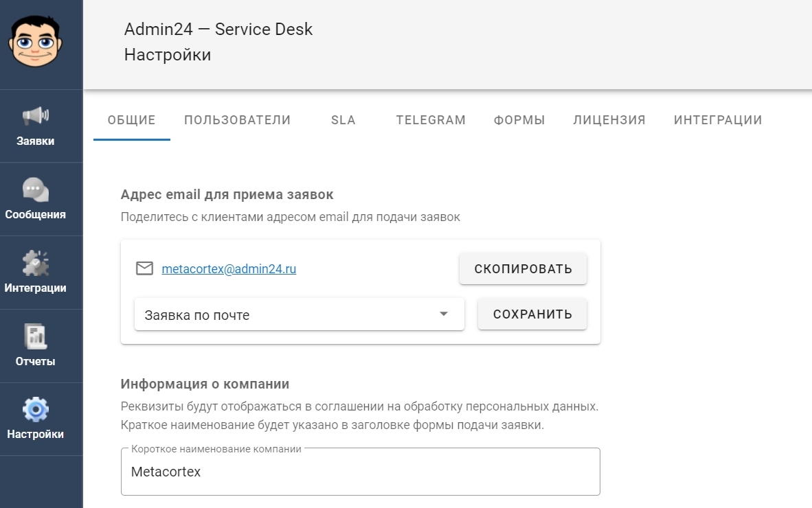The width and height of the screenshot is (812, 508).
Task: Click the Скопировать button
Action: coord(523,269)
